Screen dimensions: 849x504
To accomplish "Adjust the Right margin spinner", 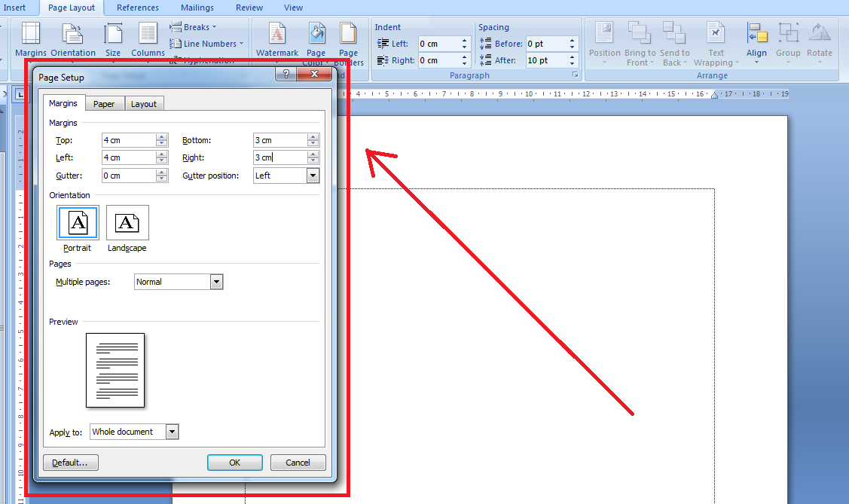I will [x=313, y=157].
